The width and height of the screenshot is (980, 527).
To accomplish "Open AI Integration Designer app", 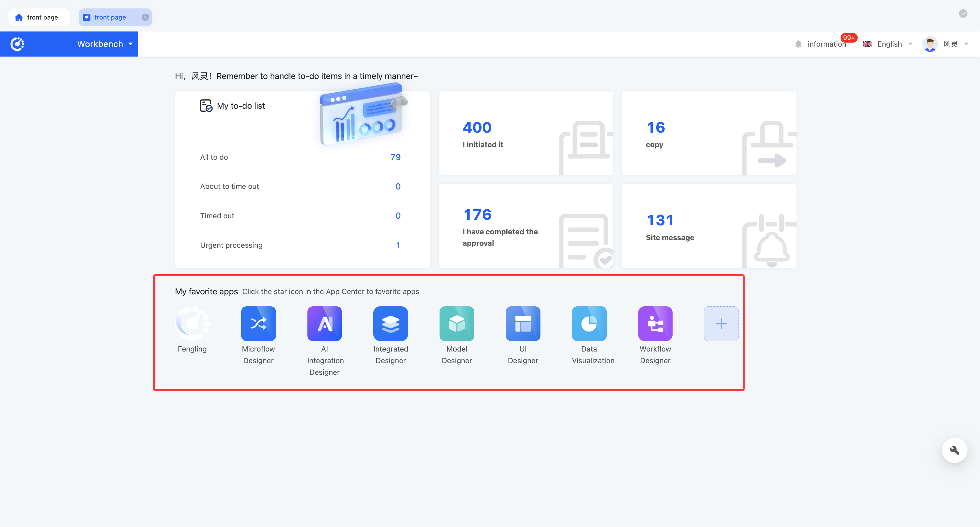I will 325,323.
